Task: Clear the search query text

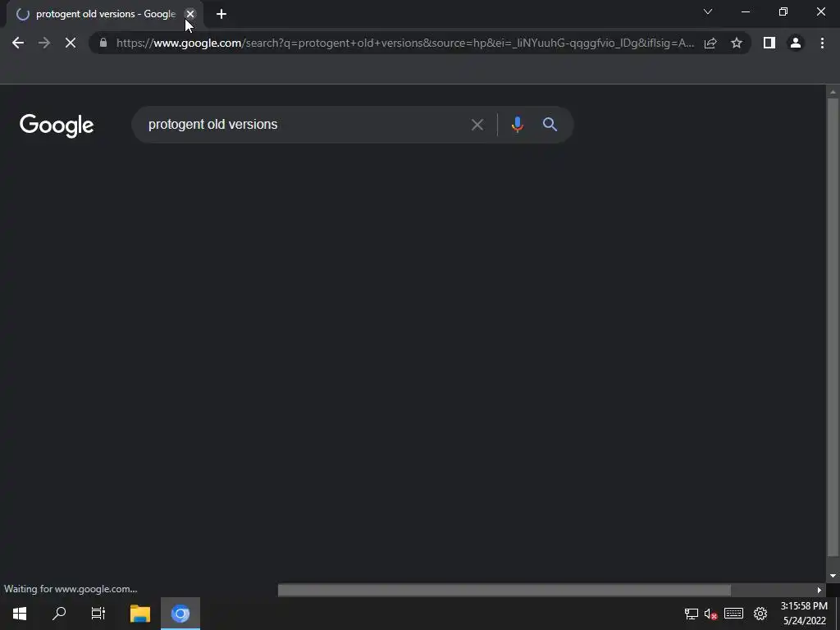Action: (477, 125)
